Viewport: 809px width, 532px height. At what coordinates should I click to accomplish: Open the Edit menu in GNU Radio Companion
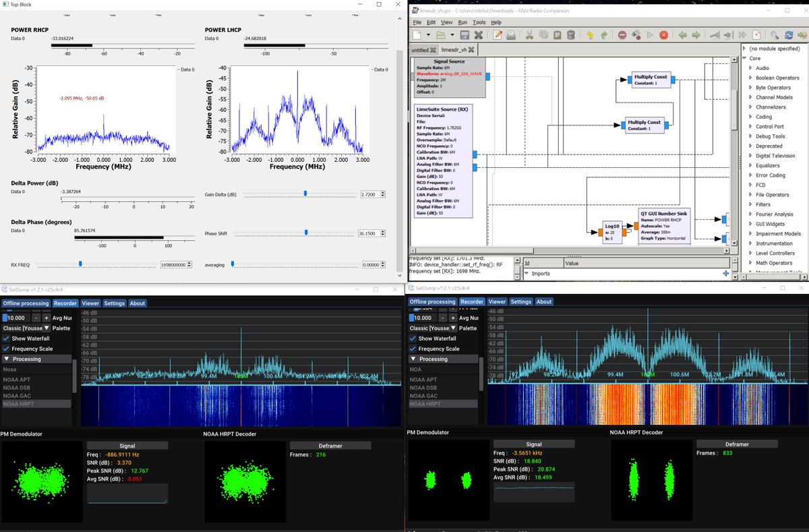(x=432, y=22)
